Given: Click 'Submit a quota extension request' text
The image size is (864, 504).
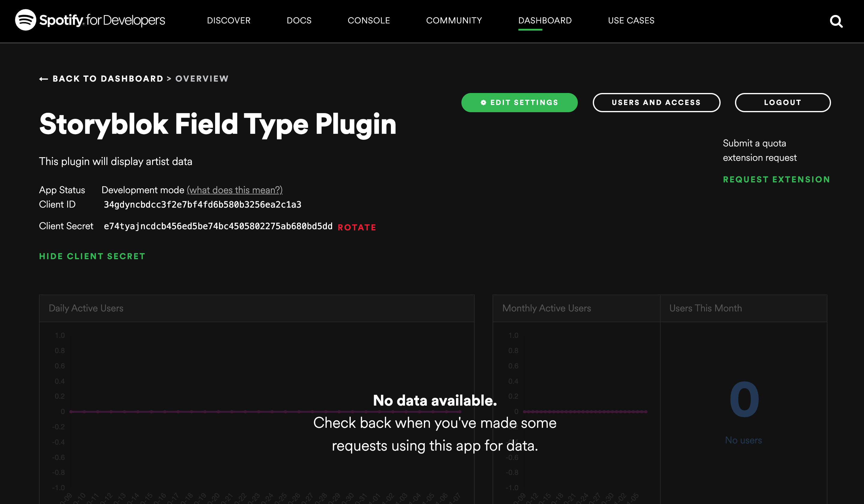Looking at the screenshot, I should [759, 151].
